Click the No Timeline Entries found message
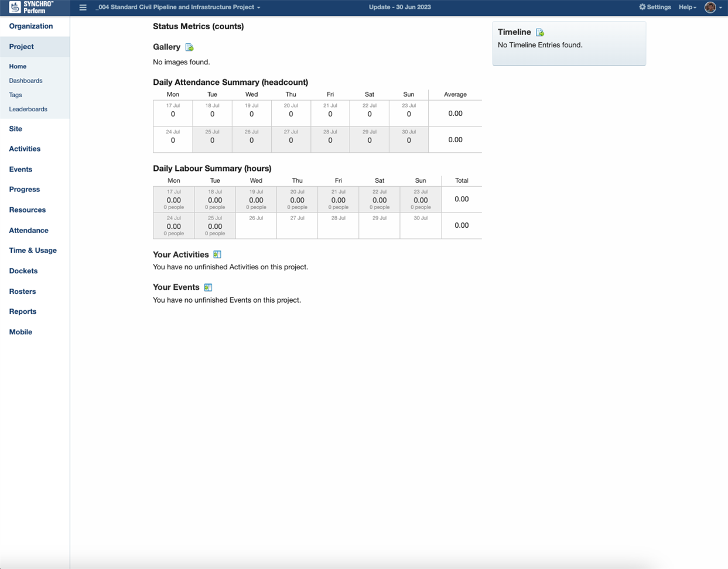728x569 pixels. [x=540, y=45]
